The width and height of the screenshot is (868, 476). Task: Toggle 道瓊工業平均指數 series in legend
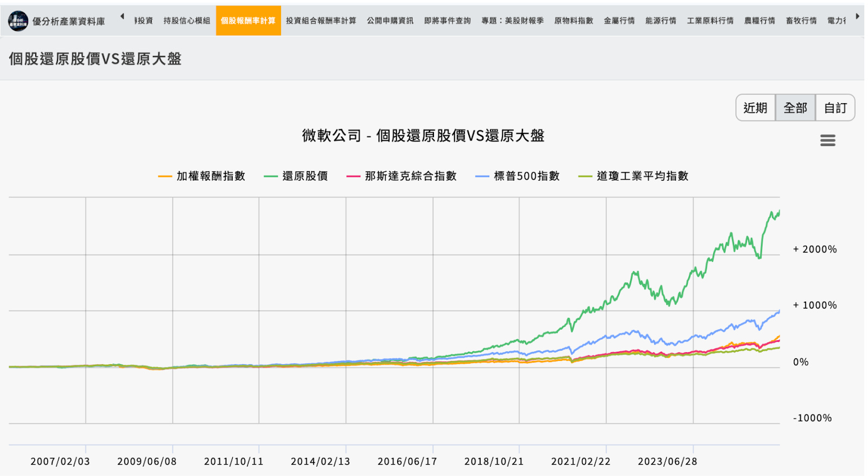(x=634, y=176)
